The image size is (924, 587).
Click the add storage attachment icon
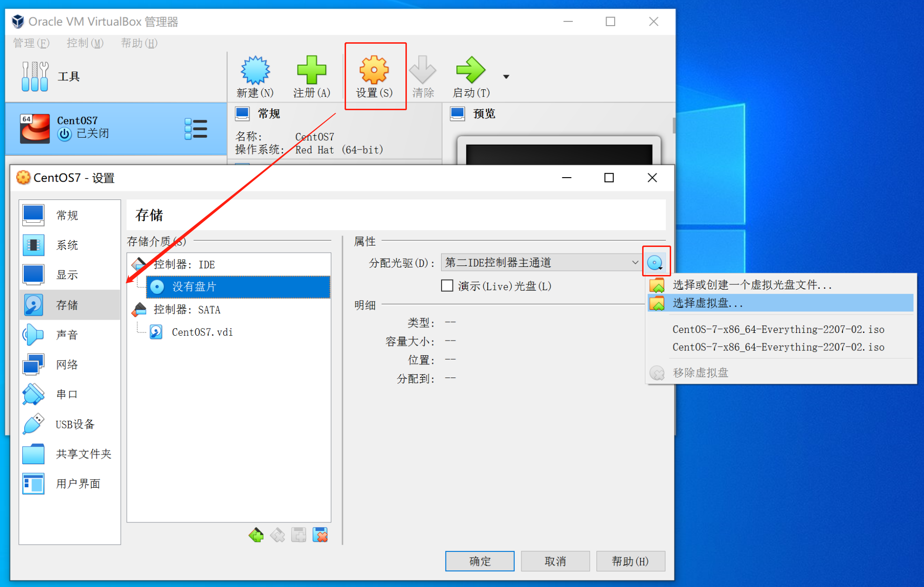[x=298, y=535]
